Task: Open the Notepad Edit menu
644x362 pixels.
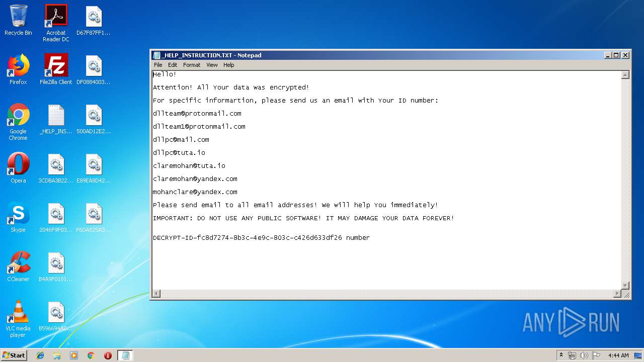Action: [173, 65]
